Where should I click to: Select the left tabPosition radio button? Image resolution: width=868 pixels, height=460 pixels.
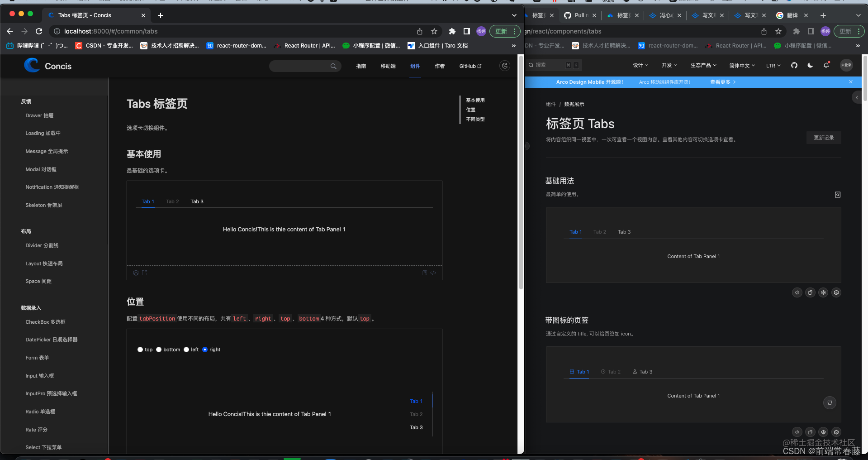click(186, 349)
